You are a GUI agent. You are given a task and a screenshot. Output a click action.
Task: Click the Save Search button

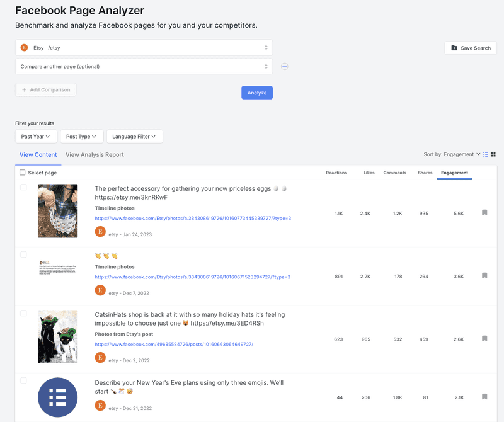[471, 48]
